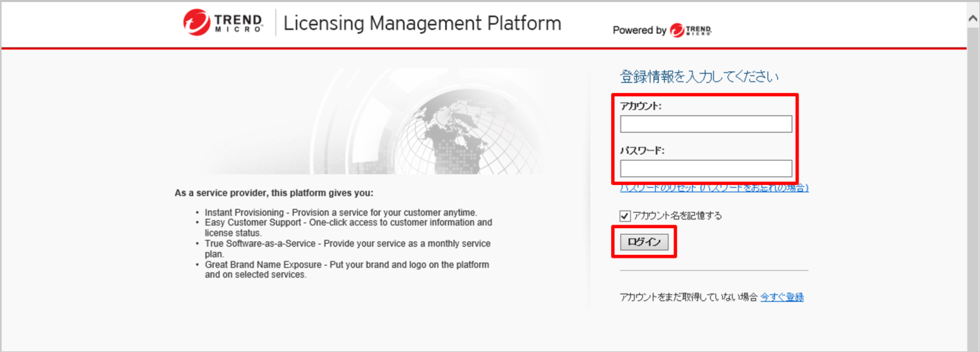Open the 今すぐ登録 registration link
This screenshot has height=352, width=980.
pos(782,297)
